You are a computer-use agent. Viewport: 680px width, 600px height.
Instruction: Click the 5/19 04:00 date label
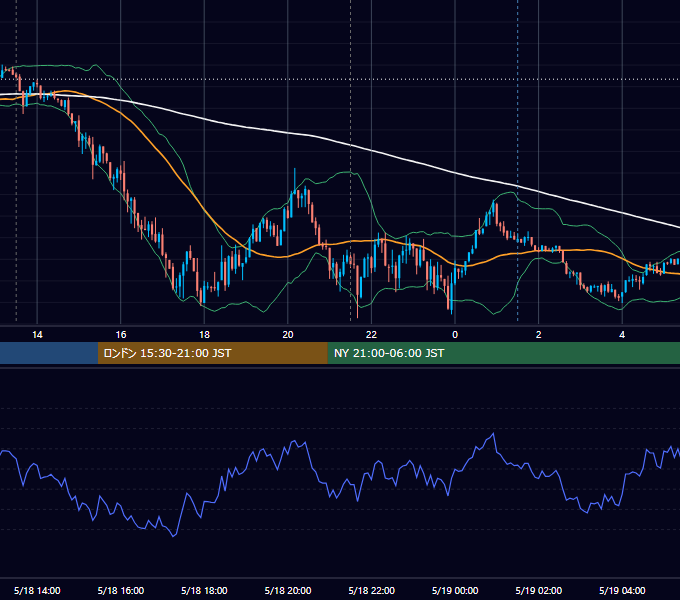(622, 590)
